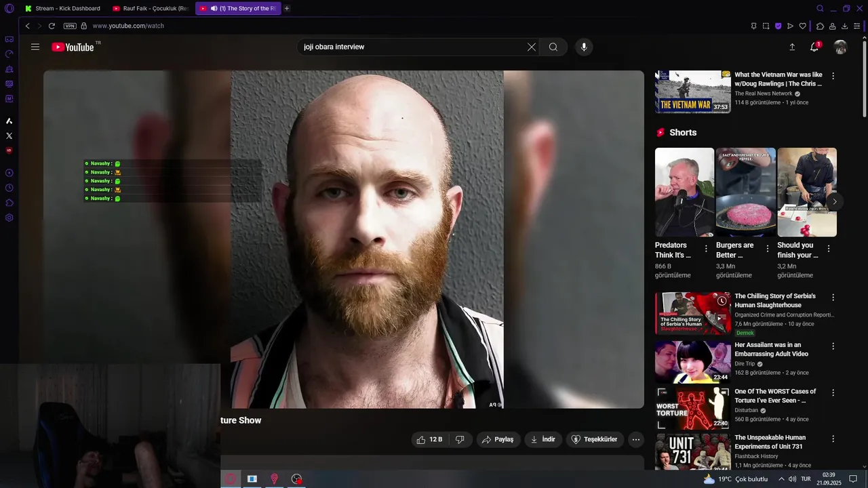Click the Paylaş share button
The image size is (868, 488).
(498, 439)
